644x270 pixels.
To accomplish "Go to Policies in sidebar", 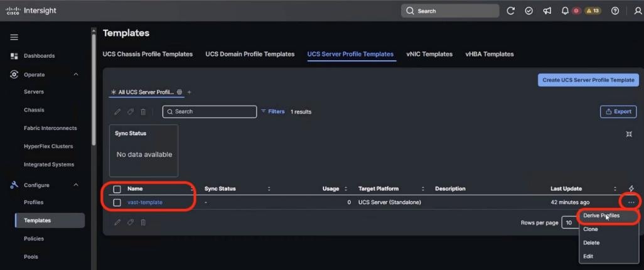I will [34, 239].
